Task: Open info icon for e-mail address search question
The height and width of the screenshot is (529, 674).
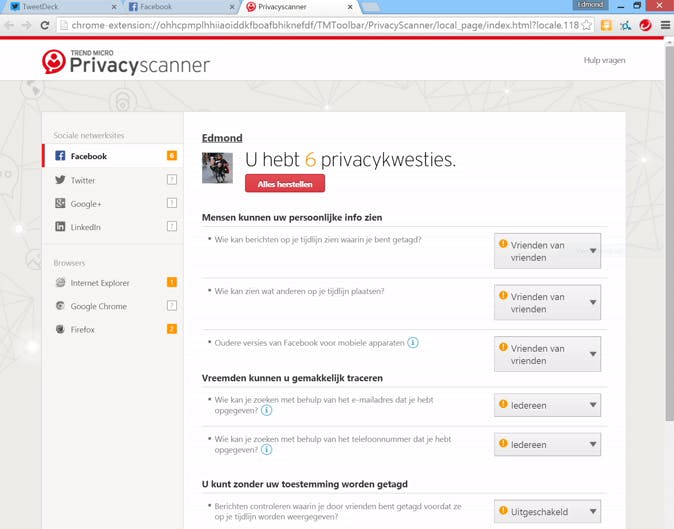Action: pos(267,410)
